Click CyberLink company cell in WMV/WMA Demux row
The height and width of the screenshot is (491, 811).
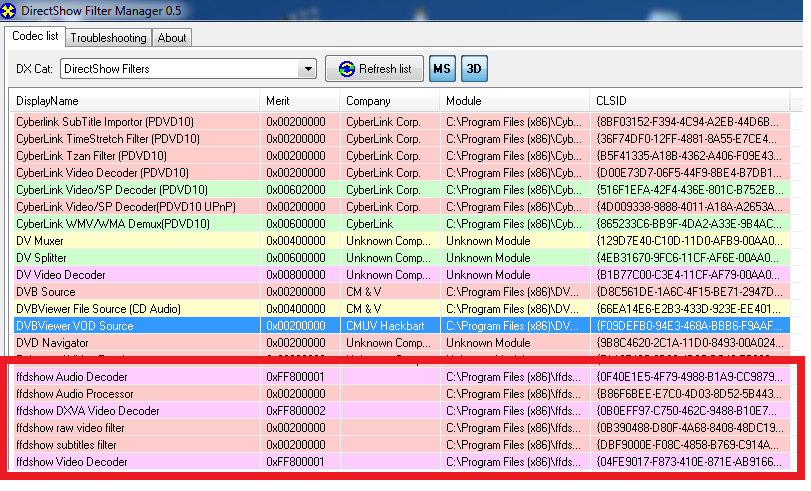click(x=370, y=224)
